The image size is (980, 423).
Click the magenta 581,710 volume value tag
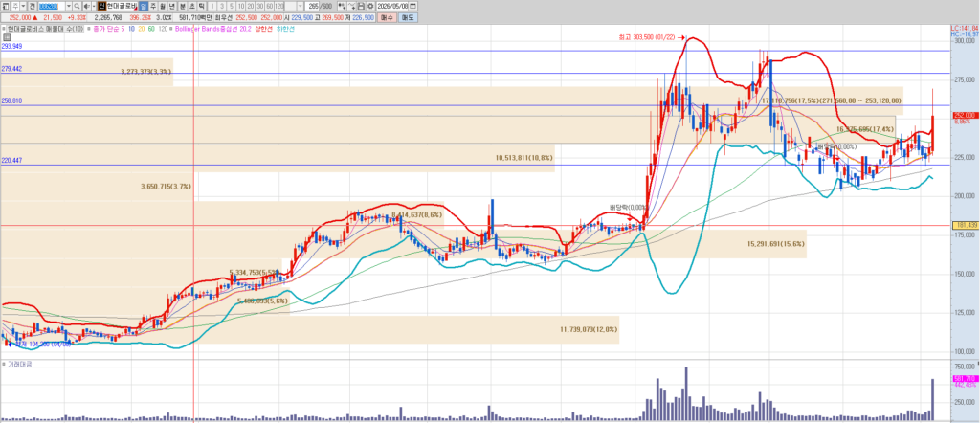click(x=965, y=379)
